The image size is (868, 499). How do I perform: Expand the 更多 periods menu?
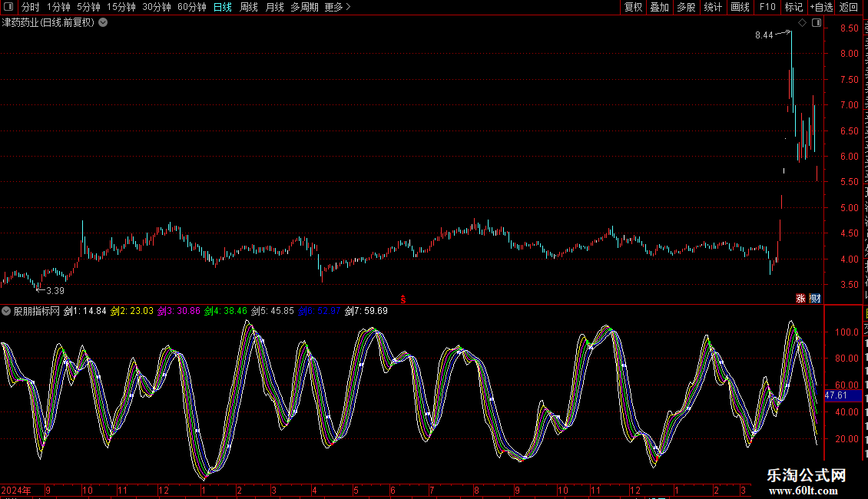[338, 7]
